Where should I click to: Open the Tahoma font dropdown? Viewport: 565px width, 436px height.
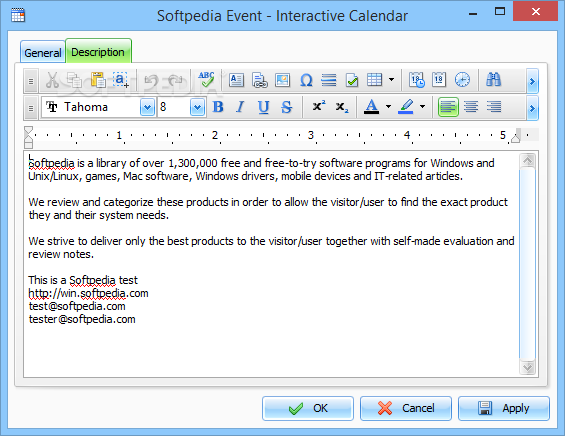click(x=147, y=107)
